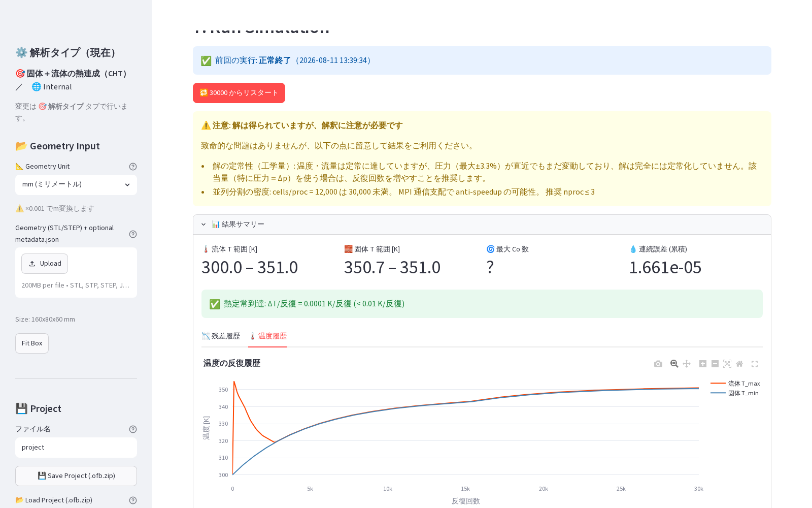812x508 pixels.
Task: Show help for Load Project
Action: pos(133,500)
